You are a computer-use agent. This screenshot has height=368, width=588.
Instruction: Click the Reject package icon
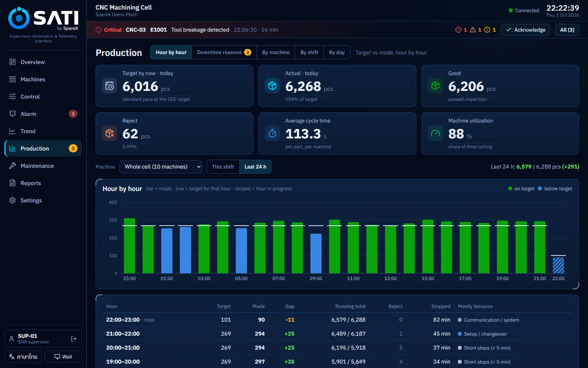click(110, 133)
